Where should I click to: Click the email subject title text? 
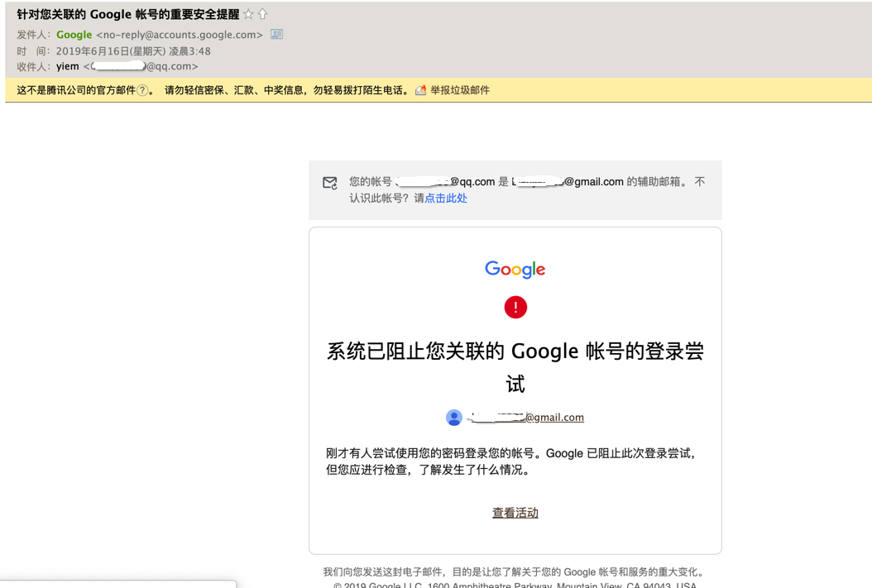click(x=128, y=14)
